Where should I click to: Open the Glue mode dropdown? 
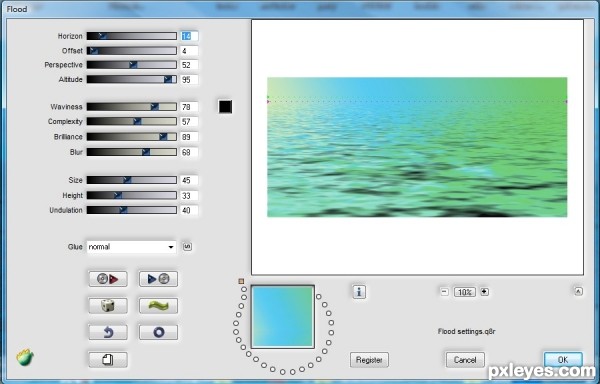(x=131, y=247)
